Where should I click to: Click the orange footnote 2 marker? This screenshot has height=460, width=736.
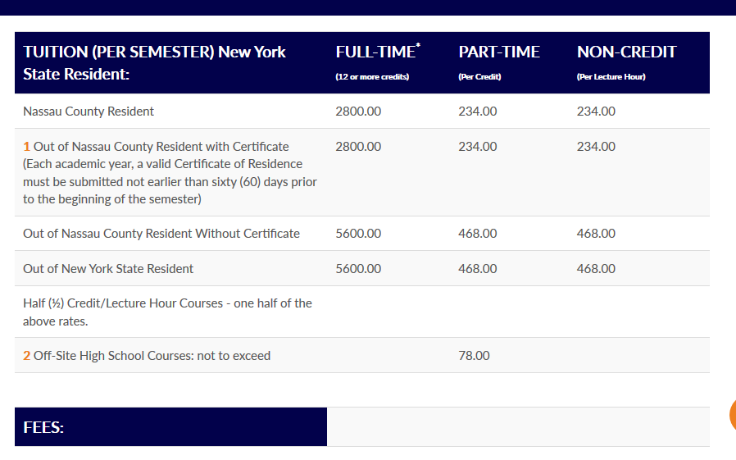[27, 356]
